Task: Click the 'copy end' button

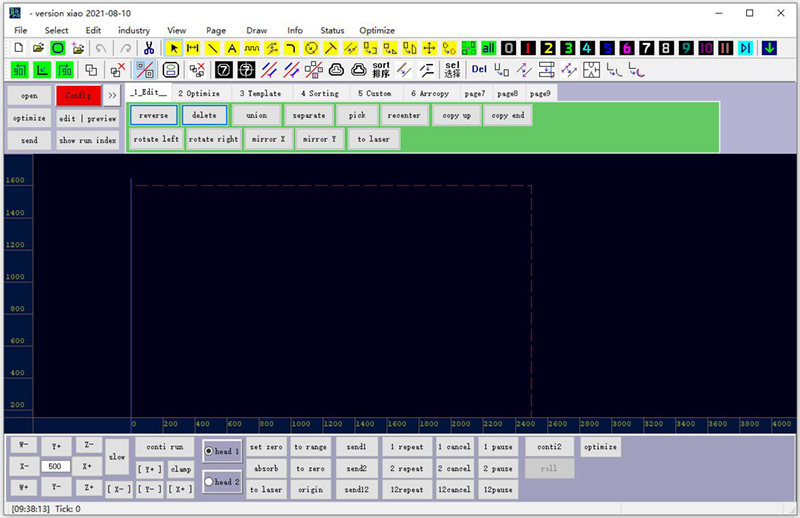Action: point(508,115)
